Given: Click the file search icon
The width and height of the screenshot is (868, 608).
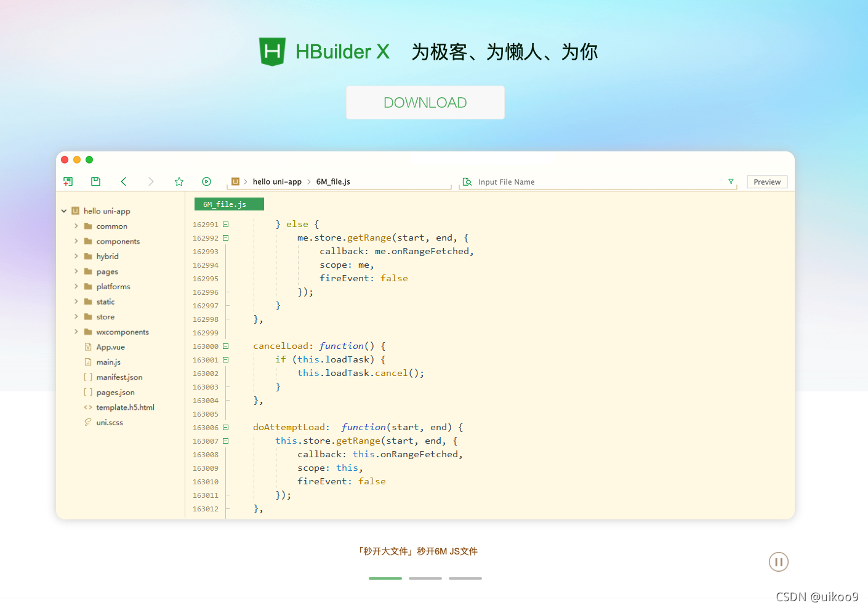Looking at the screenshot, I should click(467, 182).
